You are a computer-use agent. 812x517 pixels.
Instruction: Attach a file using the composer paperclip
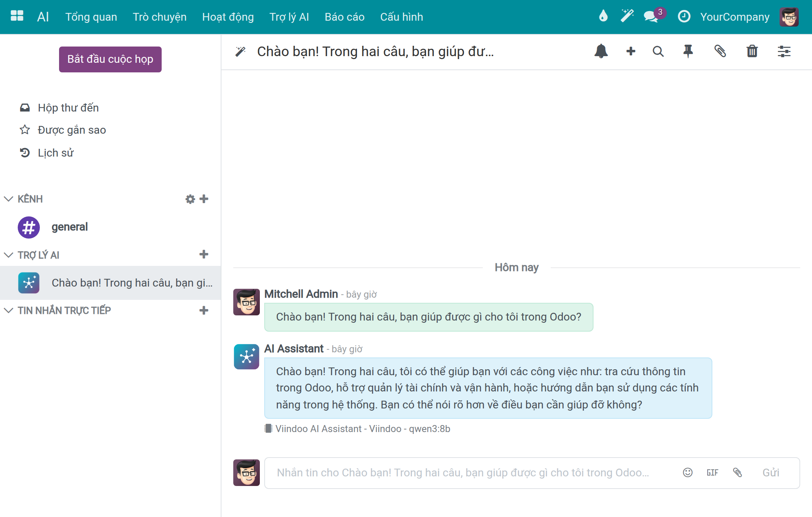coord(737,473)
